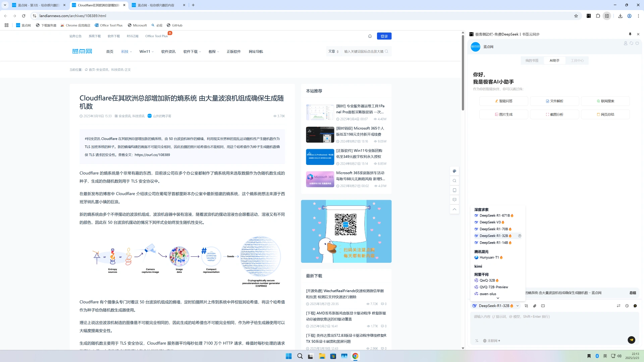
Task: Expand the Win11 navigation dropdown
Action: click(x=147, y=52)
